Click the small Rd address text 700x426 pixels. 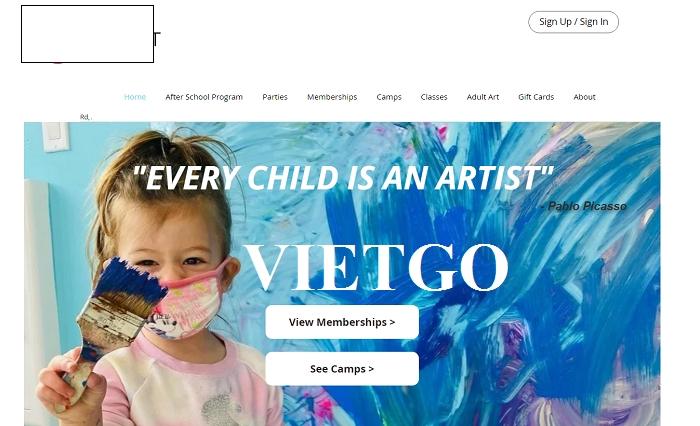(86, 117)
